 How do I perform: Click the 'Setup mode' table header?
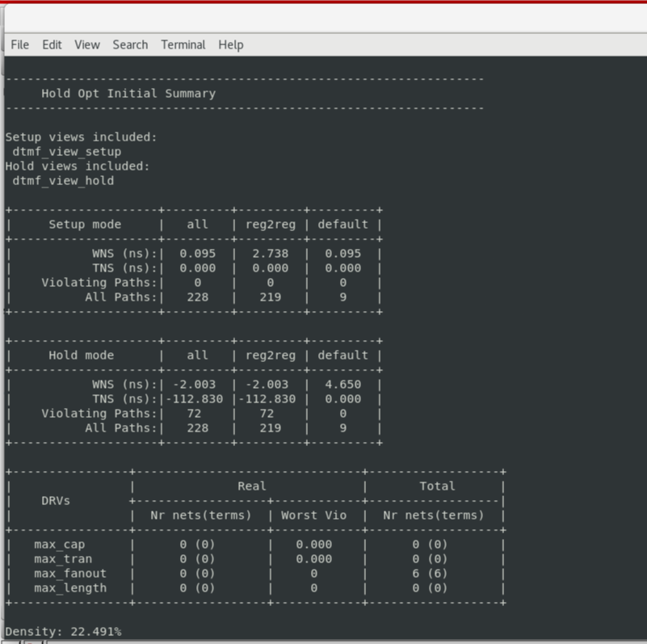pyautogui.click(x=85, y=225)
